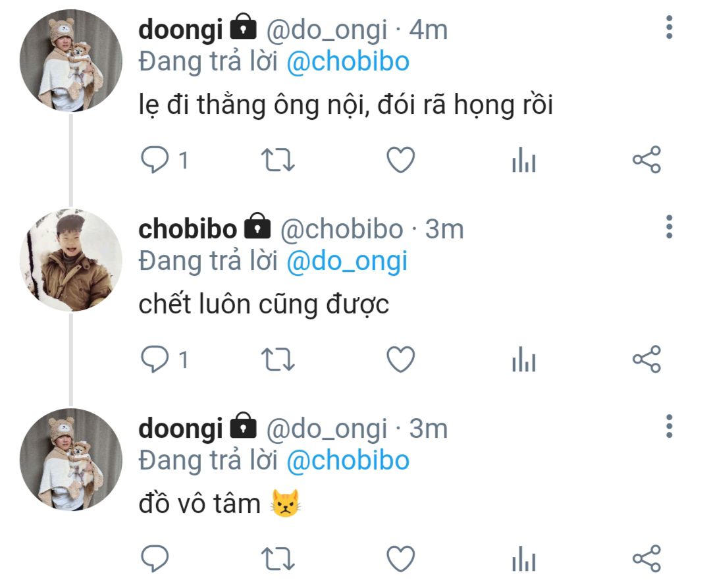
Task: Open chobibo's profile picture
Action: 71,260
